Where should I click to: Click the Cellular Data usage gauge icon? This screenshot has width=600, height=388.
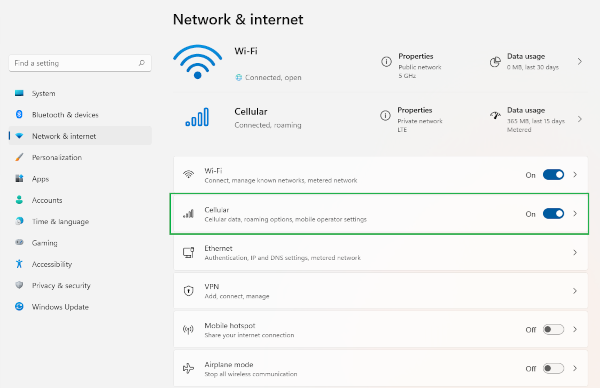495,115
